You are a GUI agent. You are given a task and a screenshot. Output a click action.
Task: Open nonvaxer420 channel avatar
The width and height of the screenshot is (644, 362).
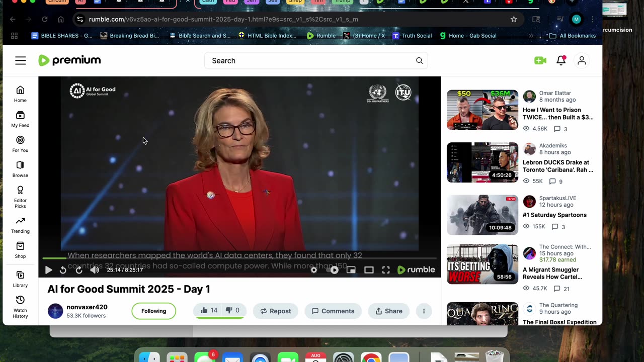[x=55, y=311]
